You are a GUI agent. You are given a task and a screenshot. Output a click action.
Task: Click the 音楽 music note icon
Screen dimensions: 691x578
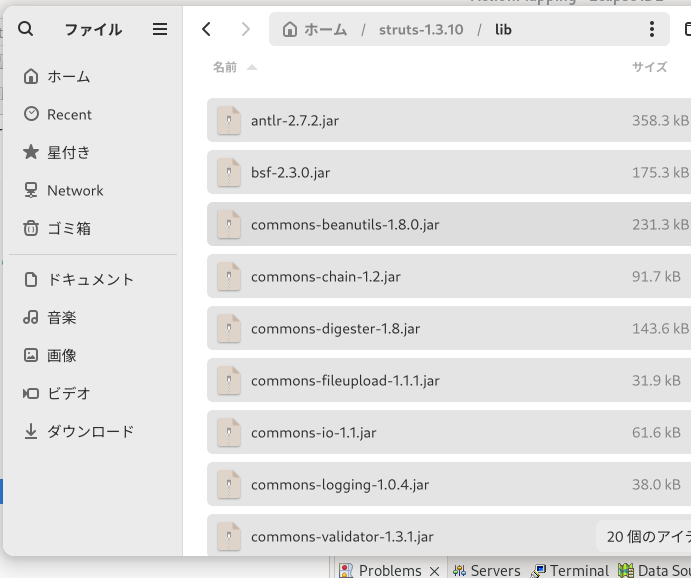point(31,317)
